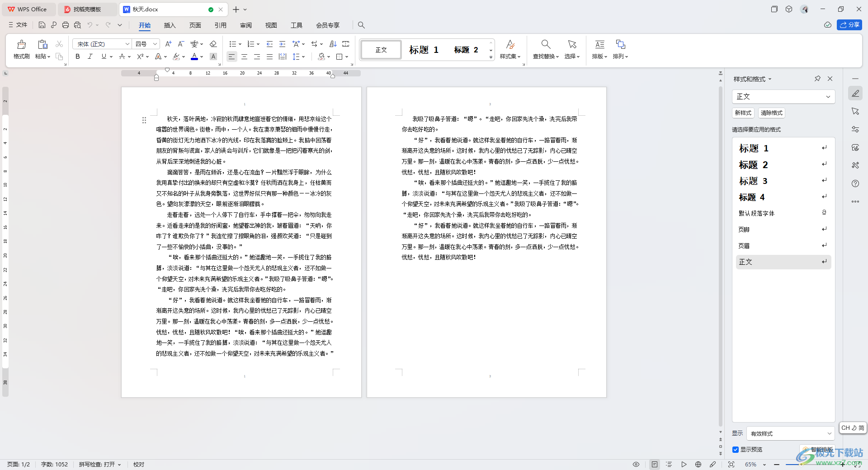The width and height of the screenshot is (868, 470).
Task: Toggle Underline formatting
Action: pos(104,56)
